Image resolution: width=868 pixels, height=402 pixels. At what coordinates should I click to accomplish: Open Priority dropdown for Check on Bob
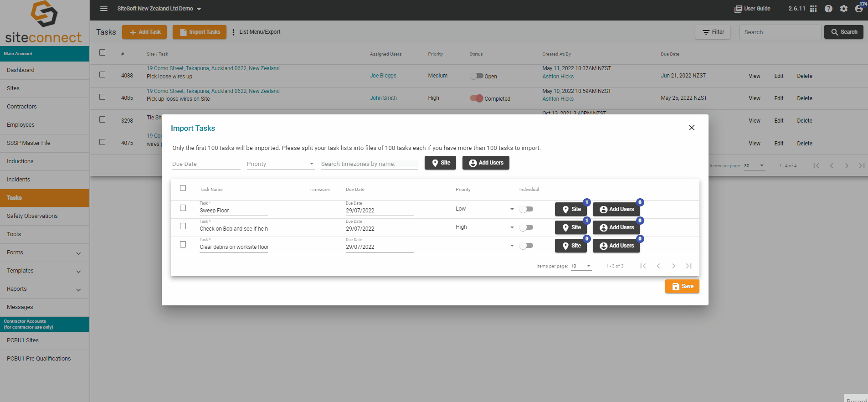pos(485,227)
